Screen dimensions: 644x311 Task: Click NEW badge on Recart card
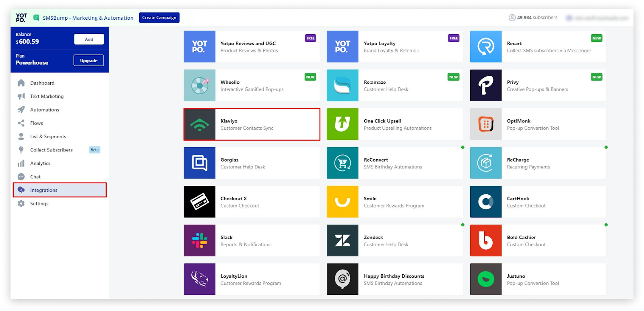597,38
